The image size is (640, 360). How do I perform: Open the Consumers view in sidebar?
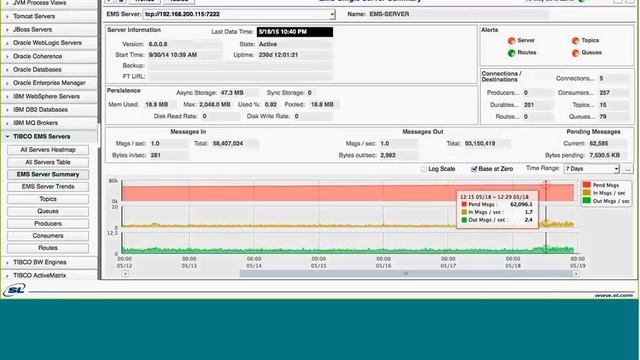pos(48,236)
